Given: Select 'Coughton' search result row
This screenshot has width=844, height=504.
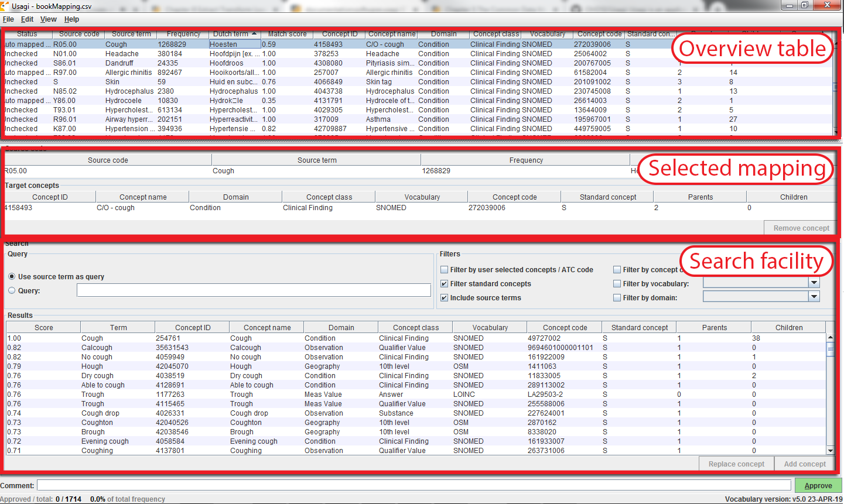Looking at the screenshot, I should (x=416, y=423).
